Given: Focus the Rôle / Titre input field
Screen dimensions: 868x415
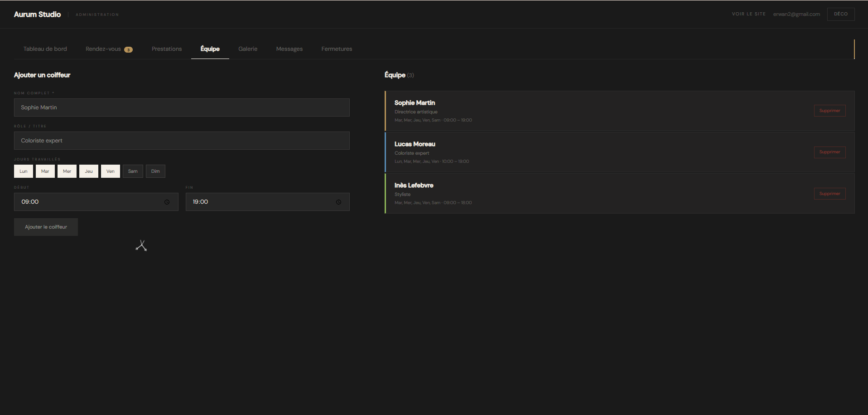Looking at the screenshot, I should click(182, 141).
